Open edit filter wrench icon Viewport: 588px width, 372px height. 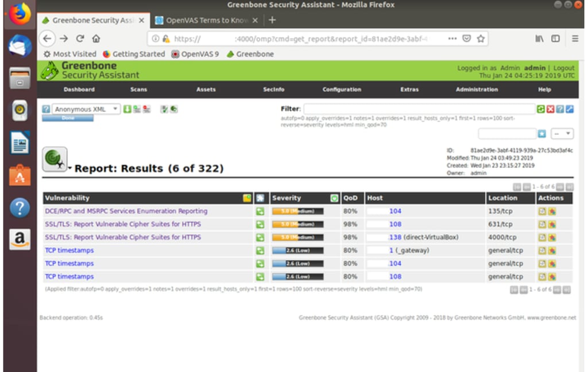(x=570, y=109)
